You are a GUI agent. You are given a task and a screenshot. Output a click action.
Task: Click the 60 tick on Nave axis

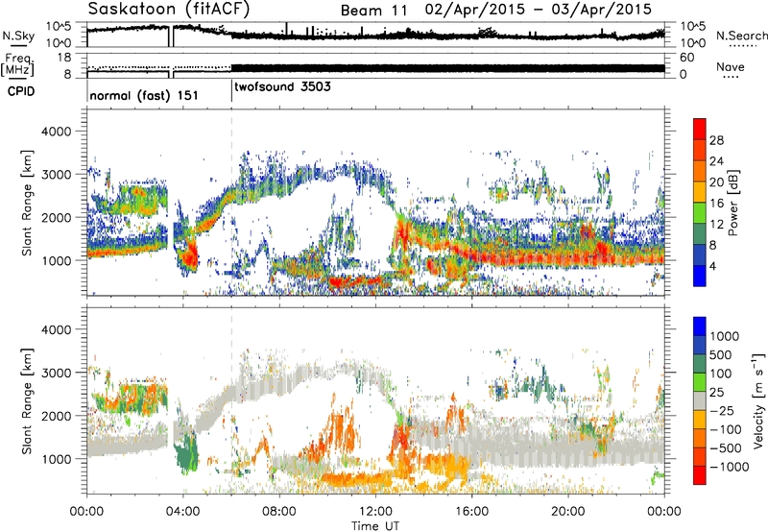click(687, 58)
